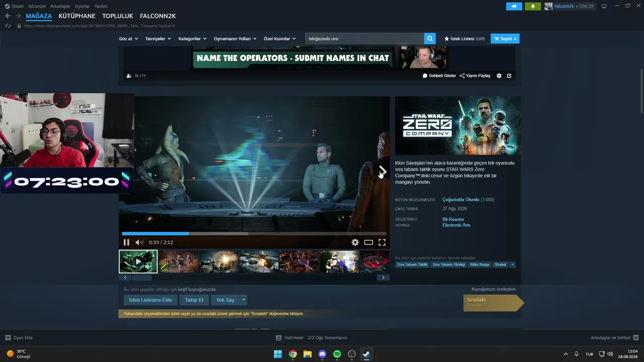Open the Sepet cart
This screenshot has width=644, height=362.
pyautogui.click(x=505, y=39)
